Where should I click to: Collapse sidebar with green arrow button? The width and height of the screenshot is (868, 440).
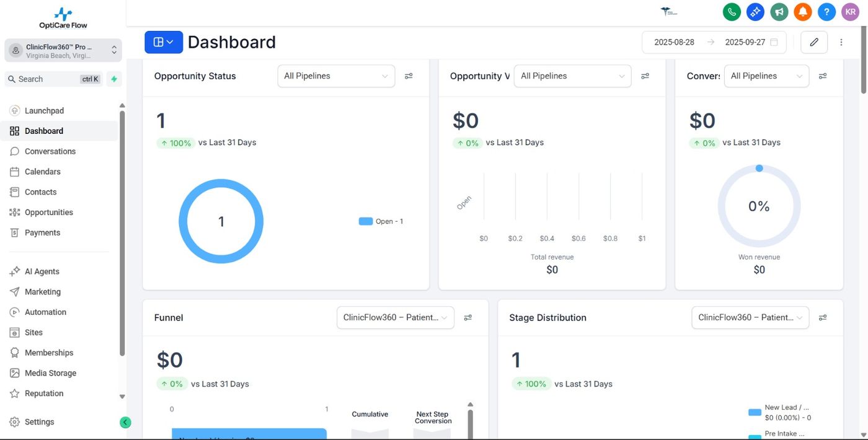[125, 423]
